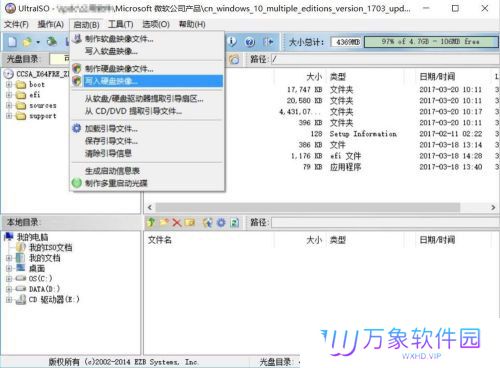
Task: Click the Setup Information type cell
Action: coord(363,134)
